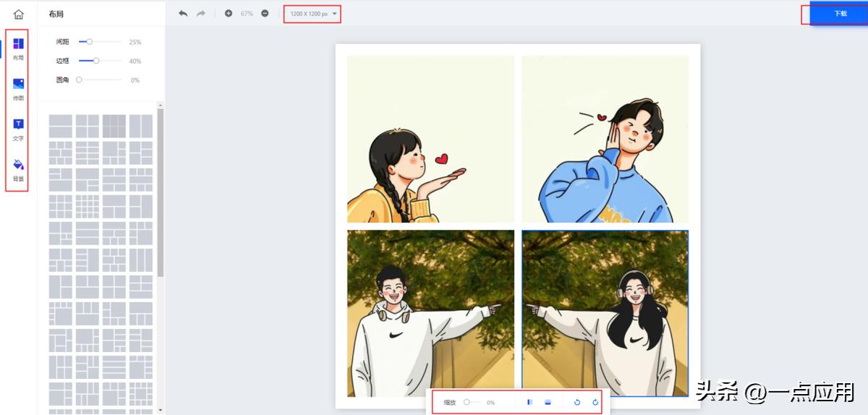This screenshot has width=868, height=415.
Task: Click the 间距 spacing slider handle
Action: [90, 42]
